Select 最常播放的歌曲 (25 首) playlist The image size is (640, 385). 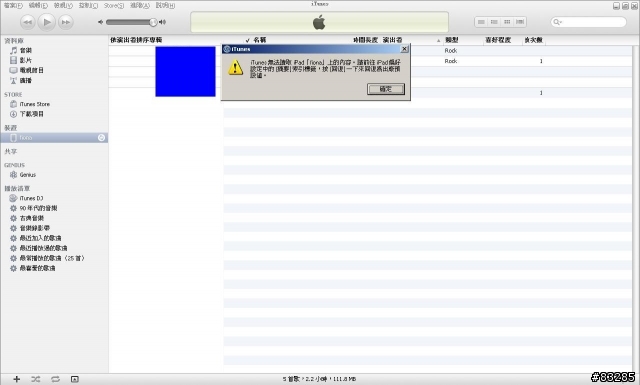52,258
